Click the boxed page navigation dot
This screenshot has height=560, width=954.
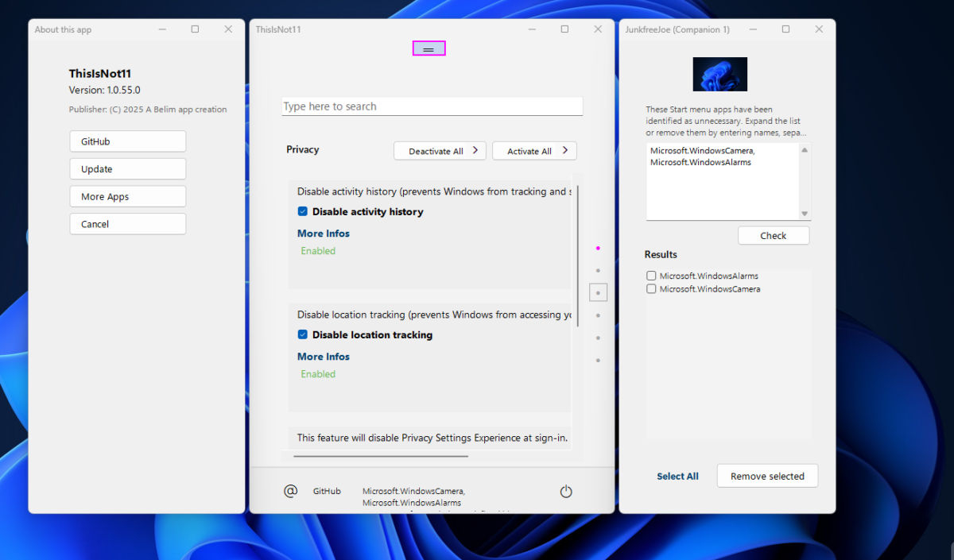point(598,292)
